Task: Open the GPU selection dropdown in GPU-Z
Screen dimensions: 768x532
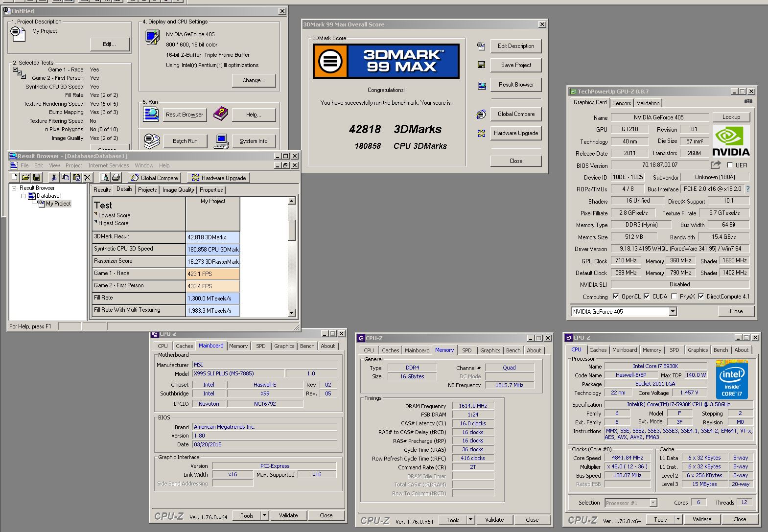Action: coord(673,311)
